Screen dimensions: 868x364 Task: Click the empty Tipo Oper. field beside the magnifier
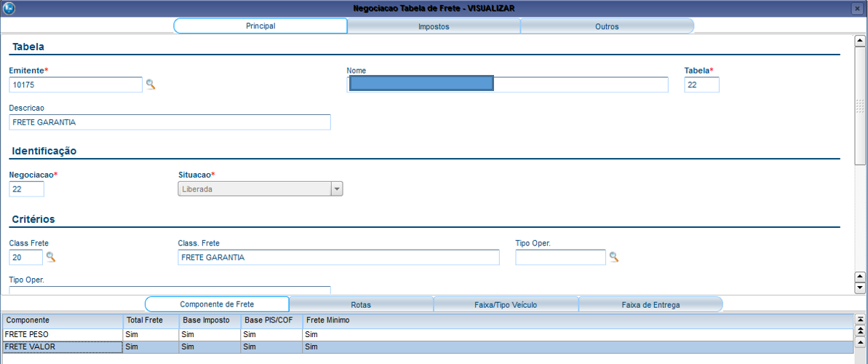pos(561,257)
